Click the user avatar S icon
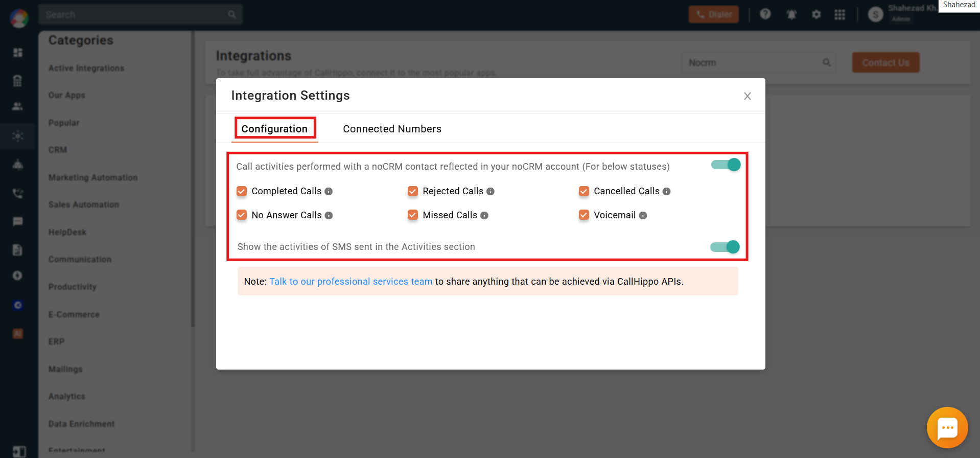 (x=876, y=15)
